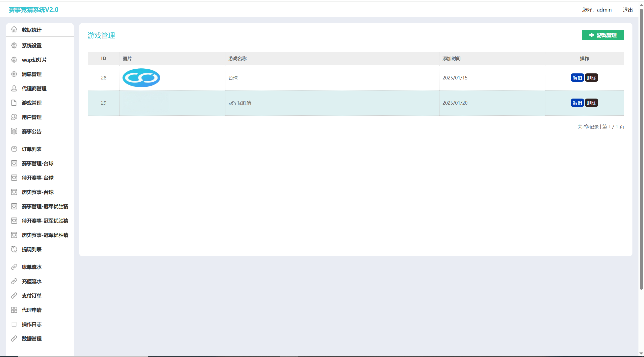Screen dimensions: 644x357
Task: Click the refresh icon beside 提现列表
Action: pos(14,249)
